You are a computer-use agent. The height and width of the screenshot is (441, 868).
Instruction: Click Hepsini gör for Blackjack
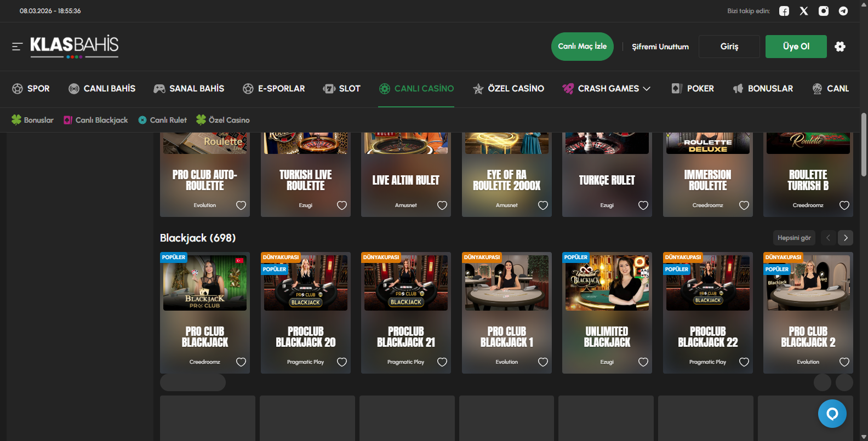coord(794,238)
